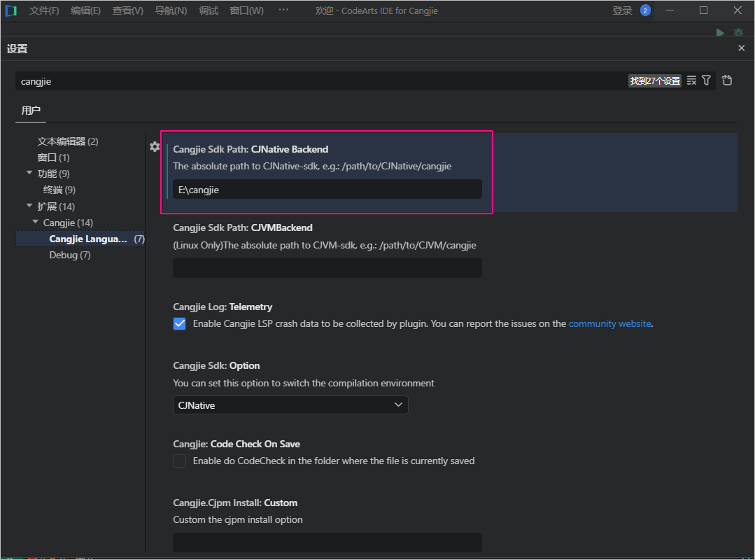Open the settings filter funnel icon
755x560 pixels.
click(x=706, y=80)
